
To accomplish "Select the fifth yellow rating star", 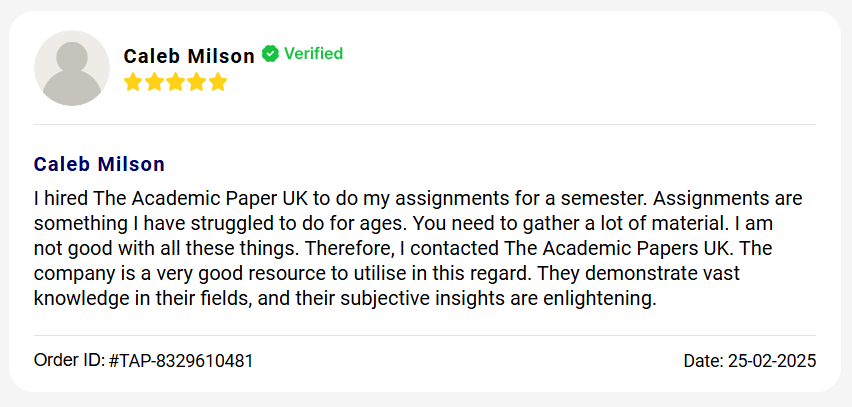I will pos(218,82).
